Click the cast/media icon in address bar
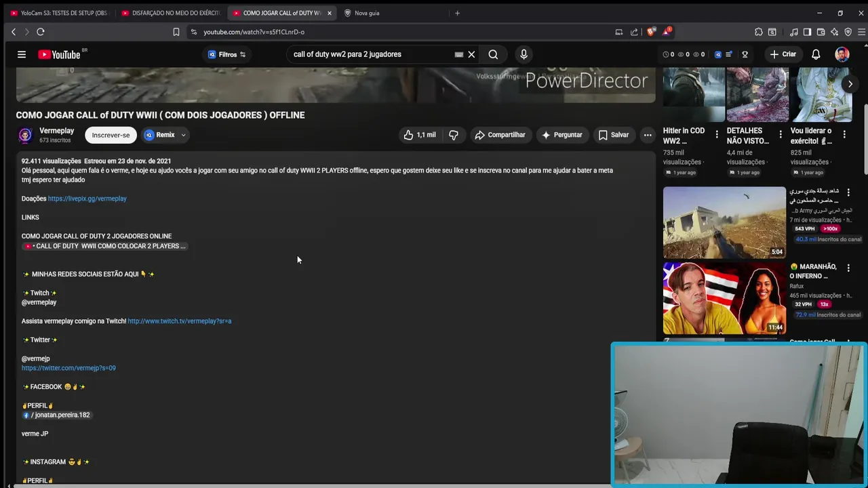 click(618, 32)
